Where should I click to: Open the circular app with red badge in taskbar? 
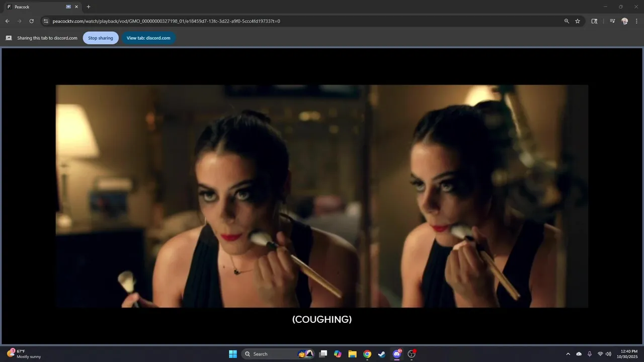412,354
